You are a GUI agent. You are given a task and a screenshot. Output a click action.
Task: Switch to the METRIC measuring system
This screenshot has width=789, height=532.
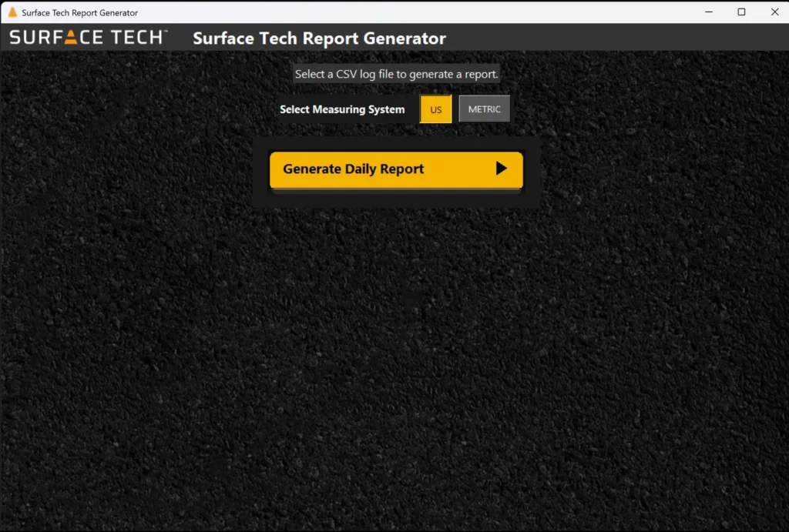(484, 109)
